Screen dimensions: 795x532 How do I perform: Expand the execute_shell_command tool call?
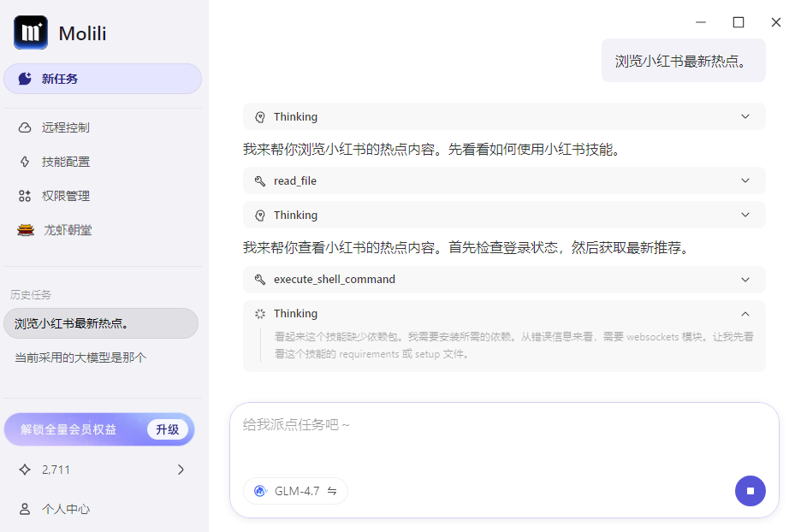point(504,280)
